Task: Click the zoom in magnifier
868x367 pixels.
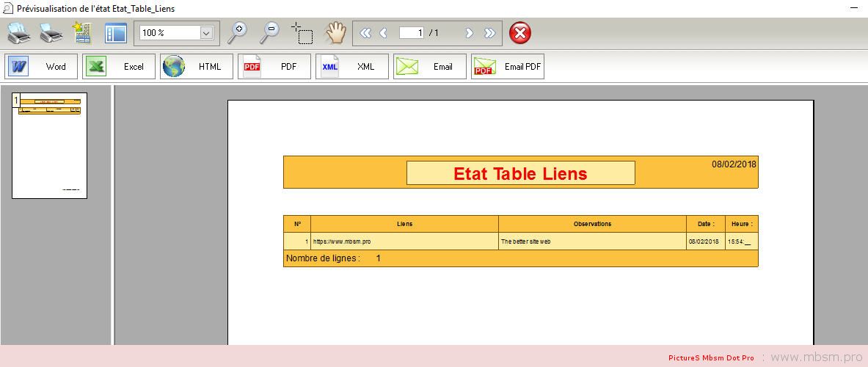Action: pos(237,32)
